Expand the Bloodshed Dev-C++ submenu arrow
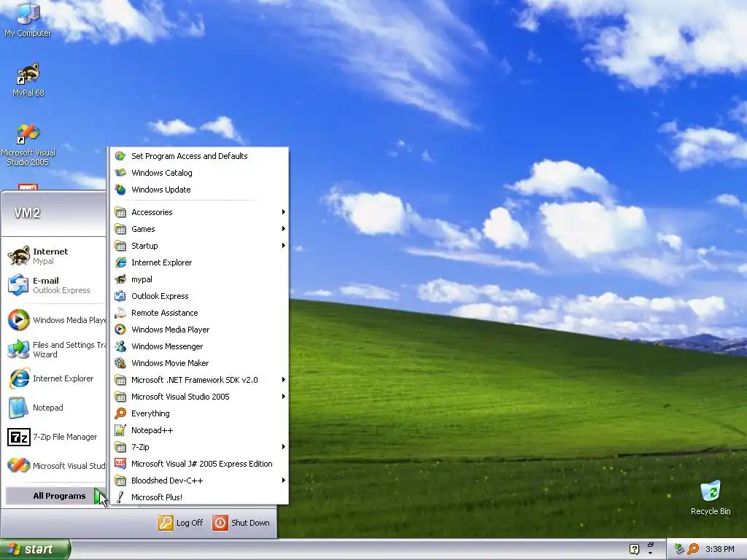 284,481
